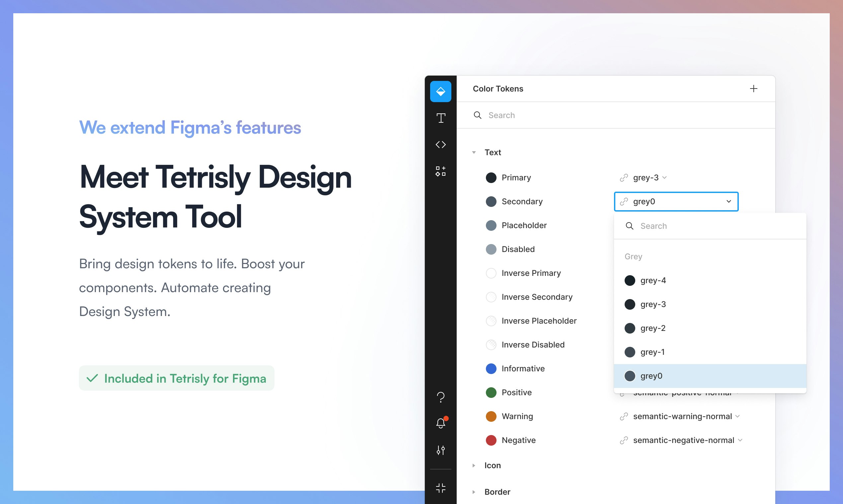
Task: Open the components grid icon in sidebar
Action: coord(440,171)
